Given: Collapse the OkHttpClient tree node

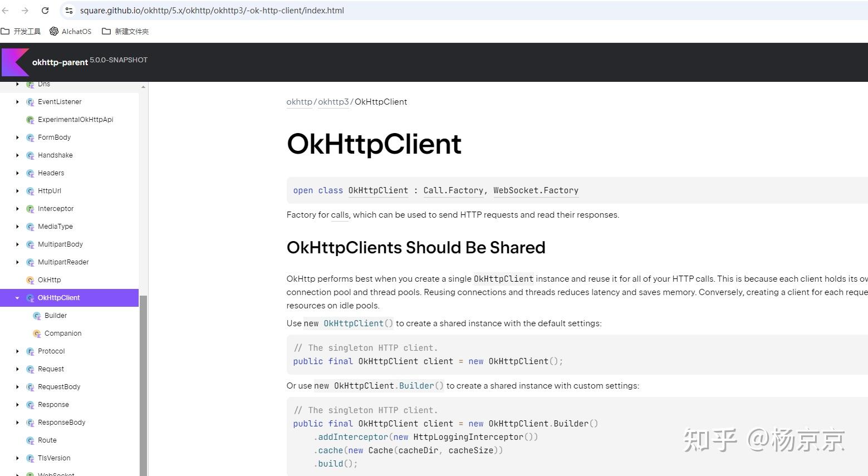Looking at the screenshot, I should (x=17, y=298).
